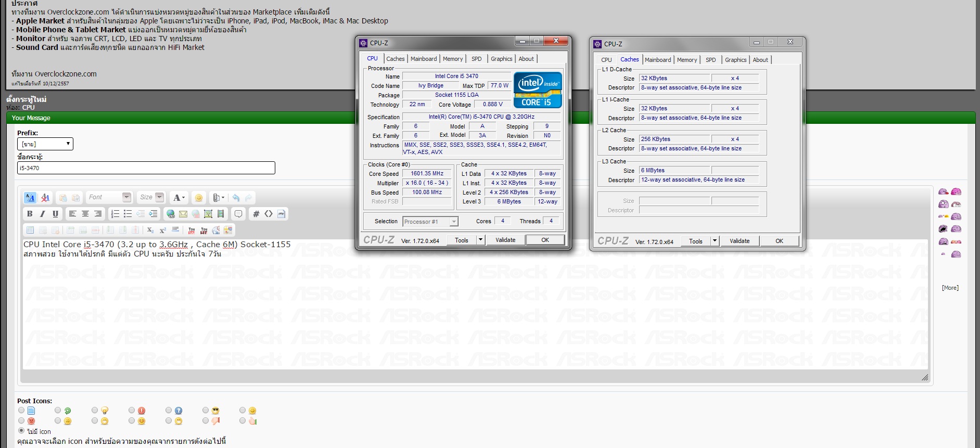This screenshot has height=448, width=980.
Task: Click Tools button in left CPU-Z window
Action: 462,240
